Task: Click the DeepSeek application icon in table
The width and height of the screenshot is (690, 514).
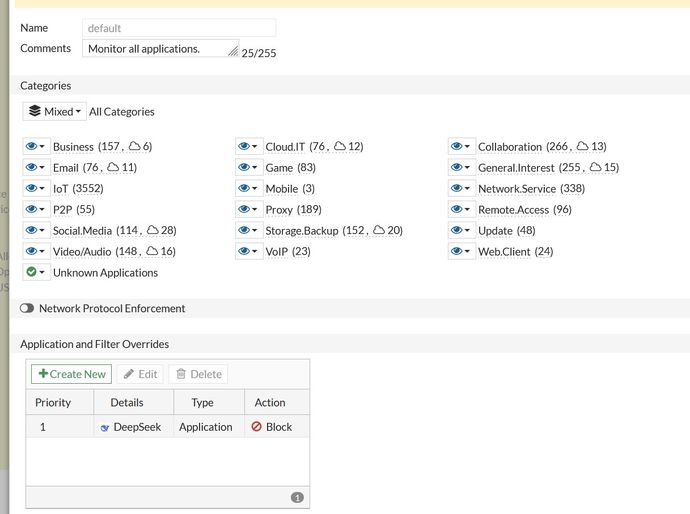Action: 105,427
